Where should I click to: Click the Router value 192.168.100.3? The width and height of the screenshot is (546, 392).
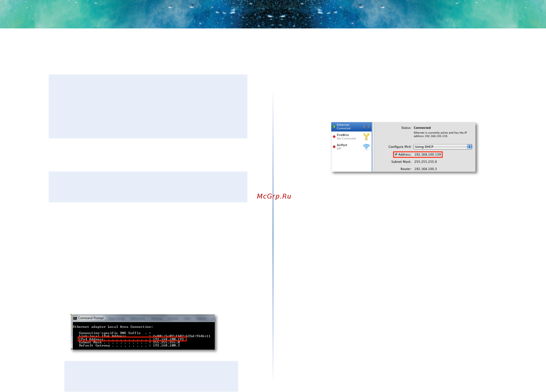425,169
